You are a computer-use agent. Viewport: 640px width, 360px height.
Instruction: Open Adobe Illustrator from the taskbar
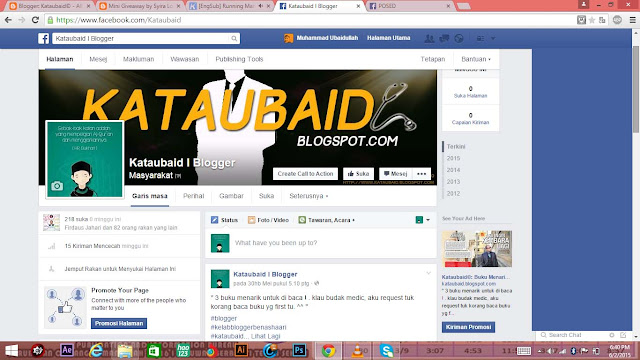(241, 350)
